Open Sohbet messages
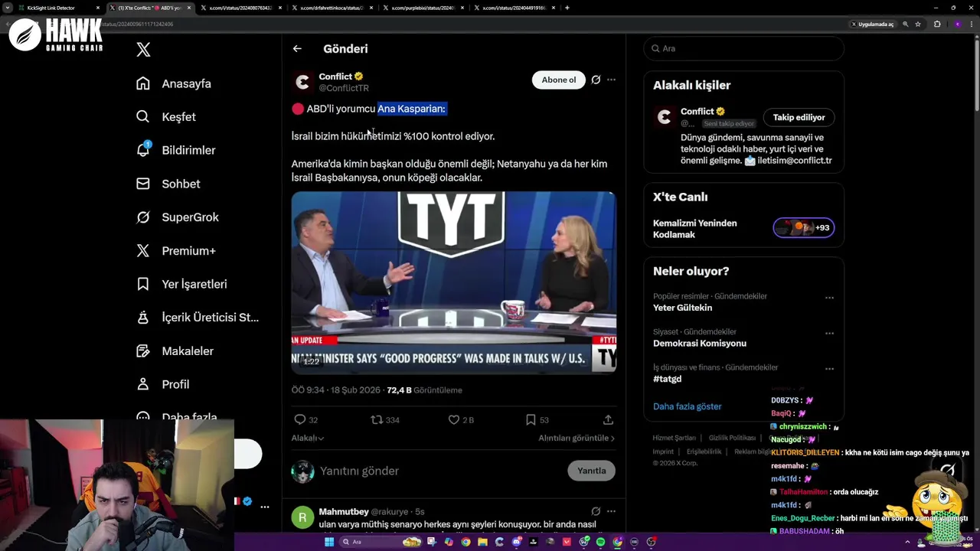This screenshot has width=980, height=551. click(168, 184)
